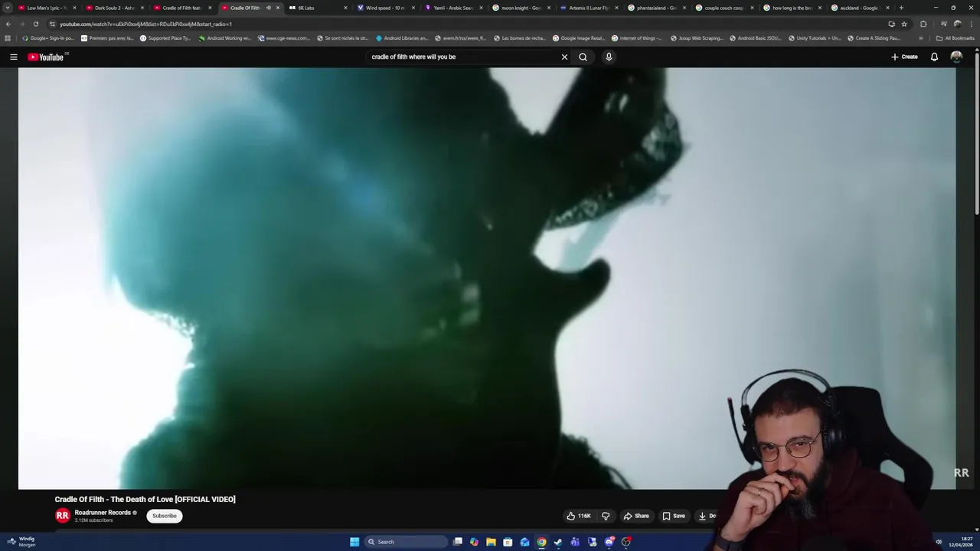Screen dimensions: 980x551
Task: Open Roadrunner Records channel name link
Action: pyautogui.click(x=103, y=513)
